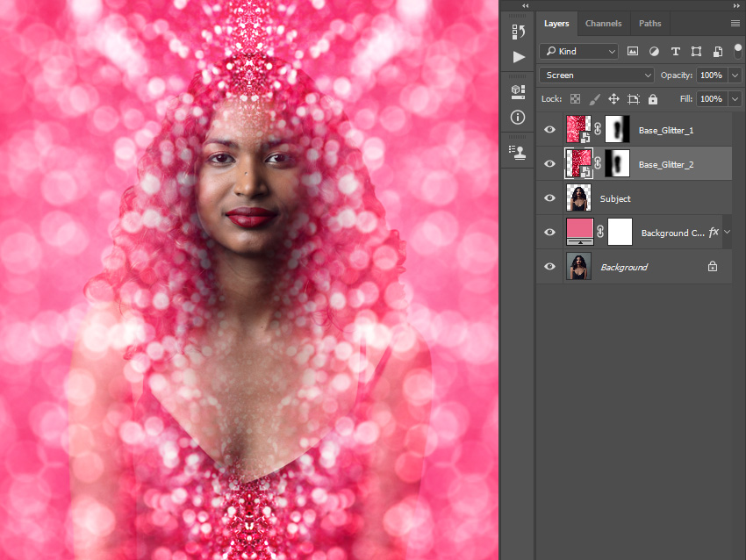Hide the Background Color fill layer

coord(549,233)
